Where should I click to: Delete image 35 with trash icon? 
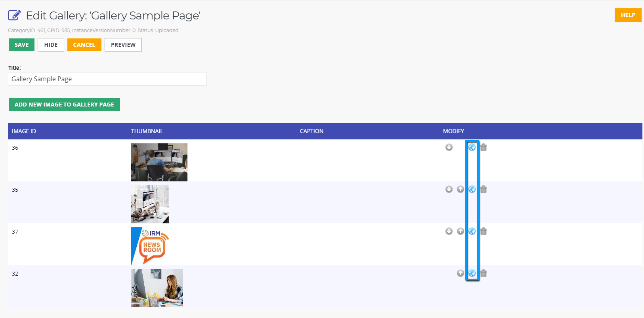[x=483, y=189]
